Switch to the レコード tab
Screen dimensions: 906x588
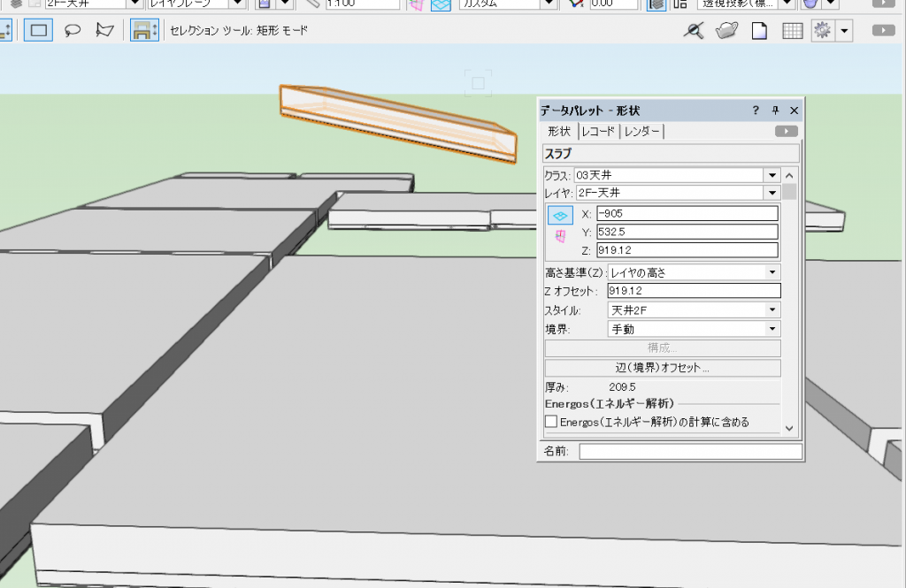click(x=598, y=132)
